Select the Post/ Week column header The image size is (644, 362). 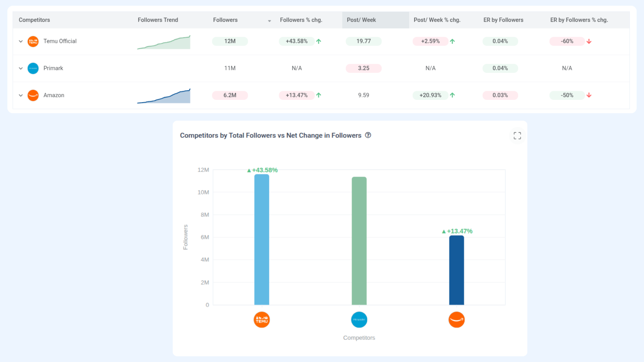[361, 20]
